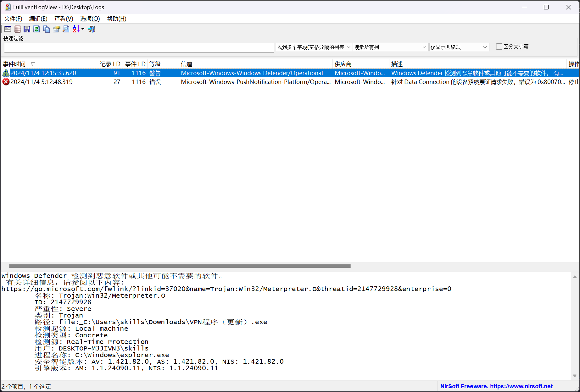
Task: Click the A-Z sort icon
Action: (x=76, y=29)
